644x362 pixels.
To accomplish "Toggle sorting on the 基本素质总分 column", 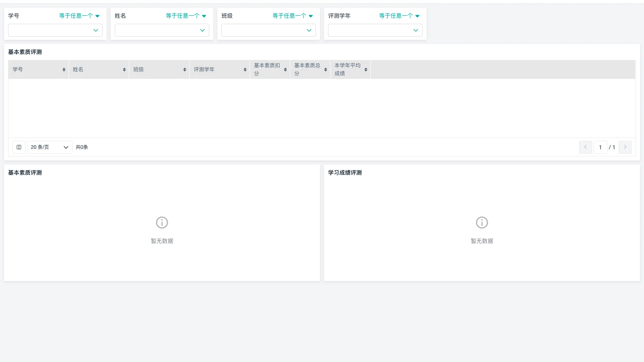I will pos(325,69).
